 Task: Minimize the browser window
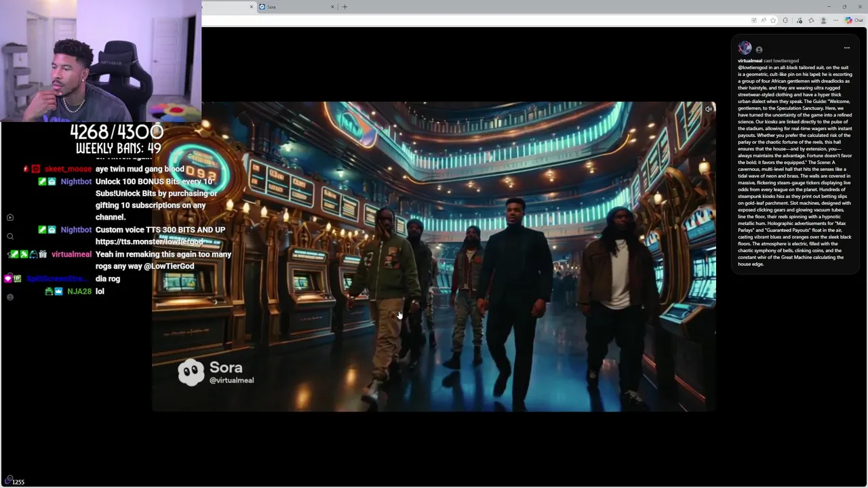[x=829, y=7]
